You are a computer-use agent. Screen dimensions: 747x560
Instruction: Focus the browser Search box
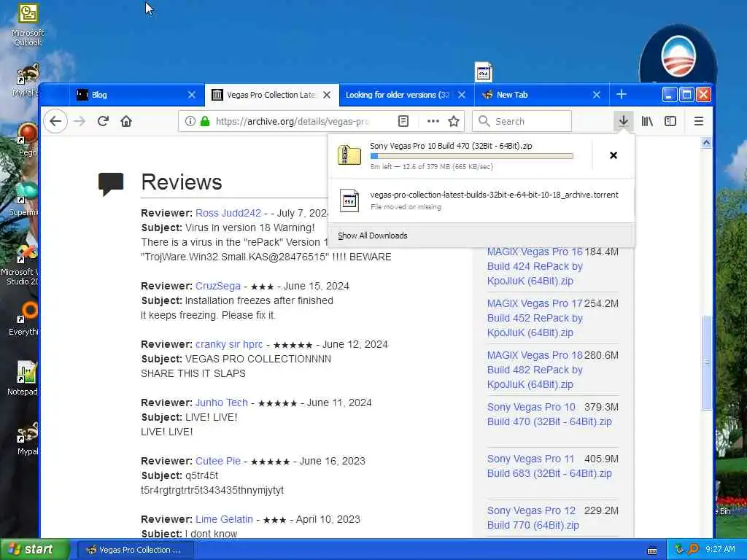point(522,122)
